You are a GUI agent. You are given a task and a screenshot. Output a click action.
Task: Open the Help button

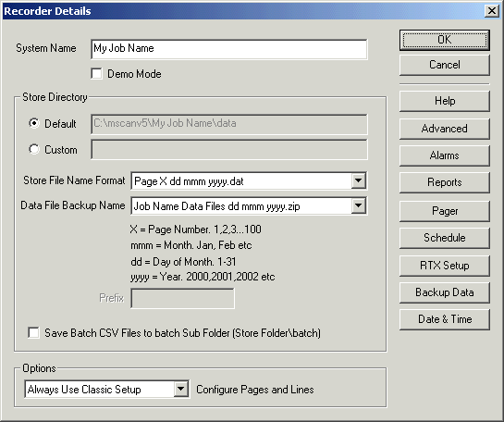pyautogui.click(x=445, y=101)
